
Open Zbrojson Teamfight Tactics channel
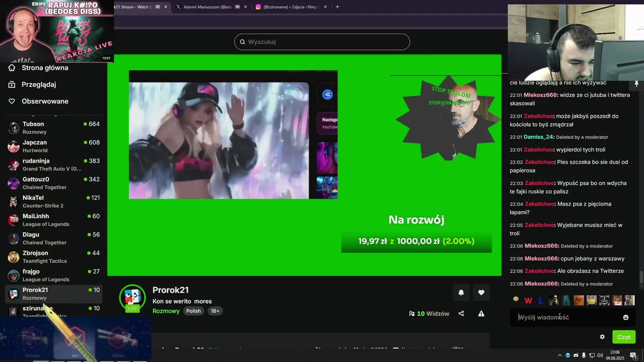coord(53,257)
